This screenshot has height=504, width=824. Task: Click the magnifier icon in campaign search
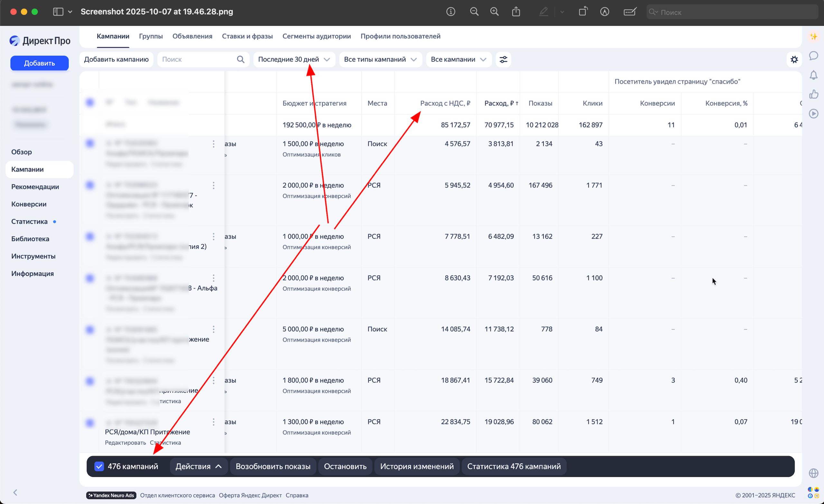(x=240, y=59)
